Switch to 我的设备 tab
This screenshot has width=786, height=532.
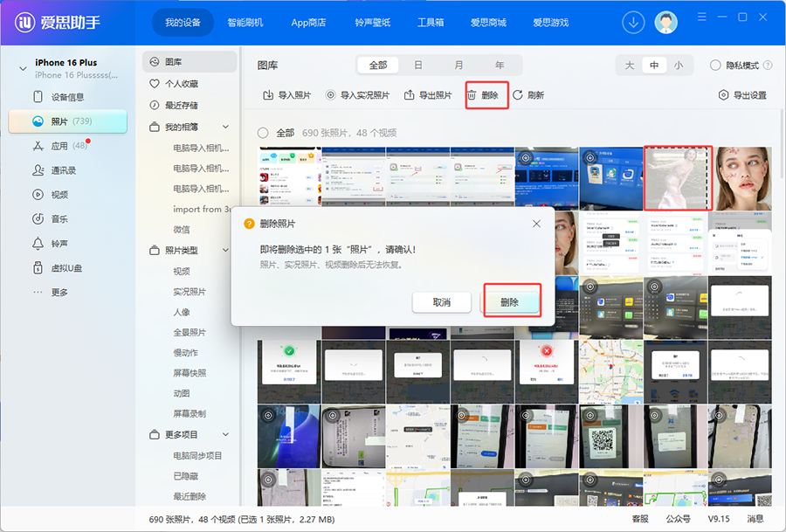[x=183, y=23]
